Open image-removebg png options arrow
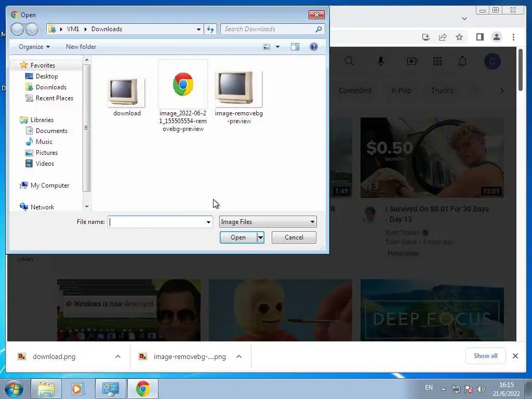 click(x=239, y=356)
